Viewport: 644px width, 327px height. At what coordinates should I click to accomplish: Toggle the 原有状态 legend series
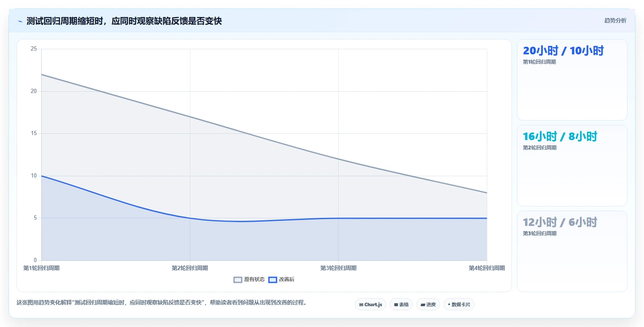tap(249, 279)
